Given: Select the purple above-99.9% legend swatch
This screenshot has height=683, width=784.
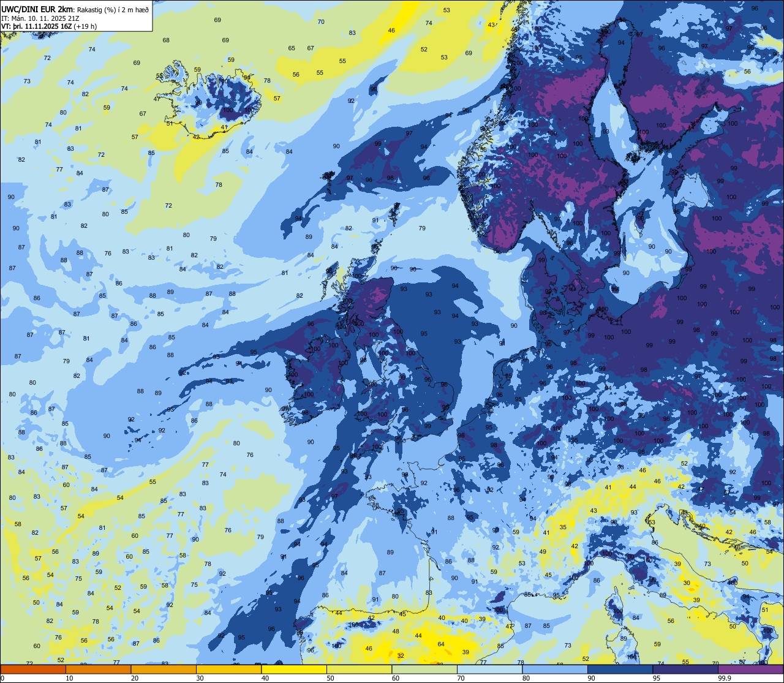Looking at the screenshot, I should (x=750, y=669).
